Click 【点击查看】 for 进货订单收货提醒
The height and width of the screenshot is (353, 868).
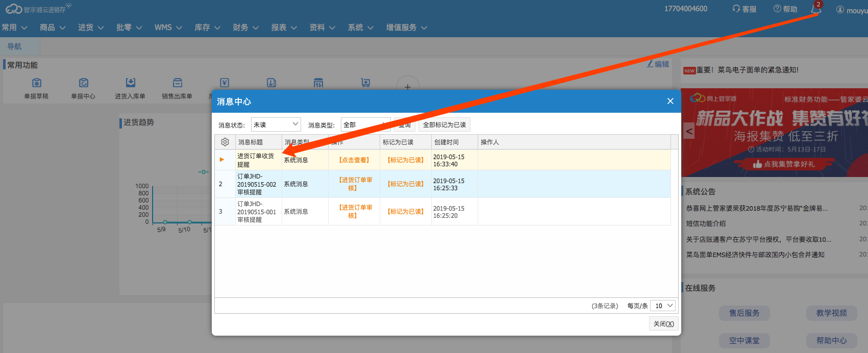354,160
